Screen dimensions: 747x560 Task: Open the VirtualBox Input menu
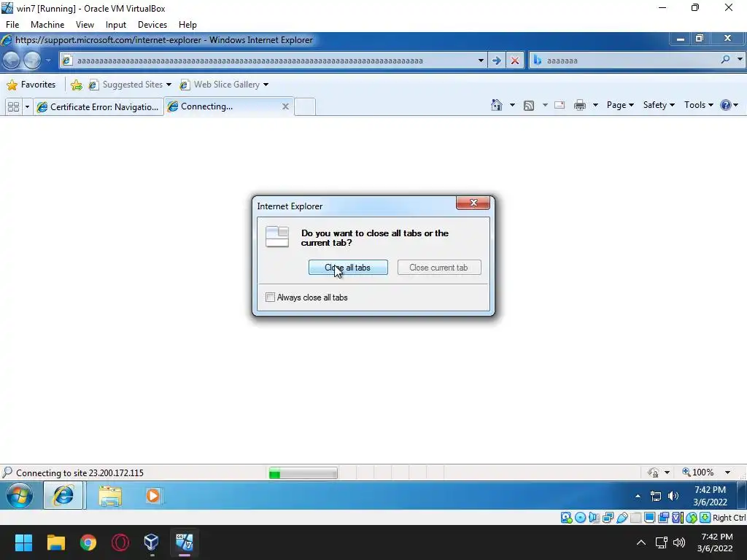(116, 25)
